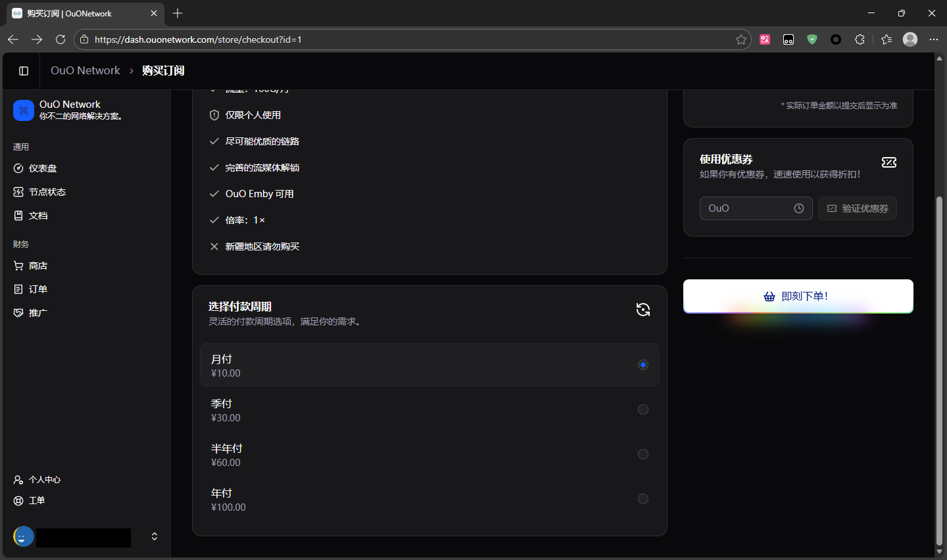Choose the 半年付 ¥60.00 radio button
This screenshot has width=947, height=560.
643,454
